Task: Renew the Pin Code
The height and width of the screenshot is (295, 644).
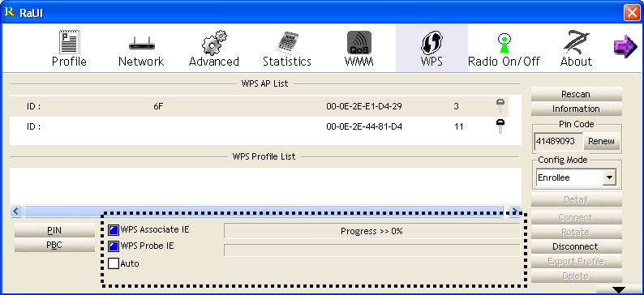Action: (x=601, y=141)
